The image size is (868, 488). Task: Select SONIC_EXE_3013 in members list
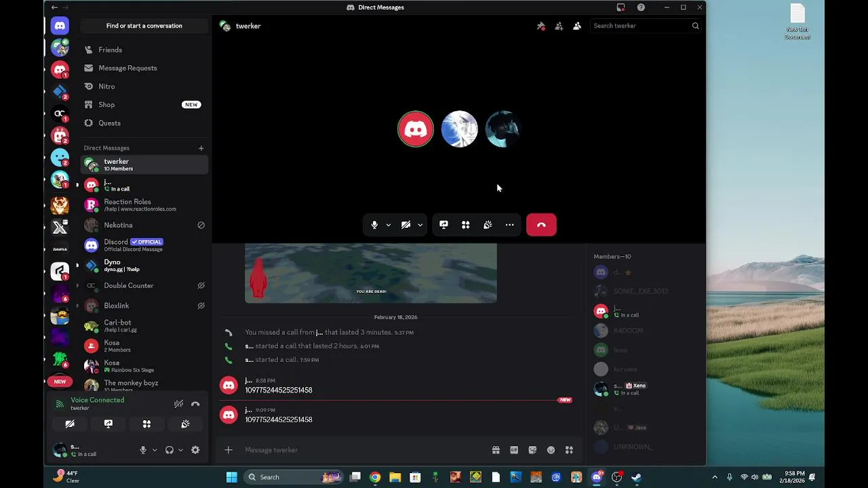(644, 291)
